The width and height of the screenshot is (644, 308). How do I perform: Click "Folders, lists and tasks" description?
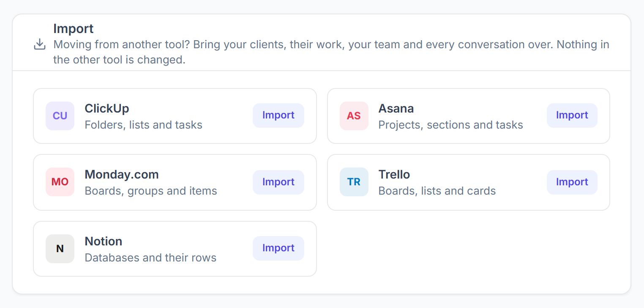[x=144, y=125]
